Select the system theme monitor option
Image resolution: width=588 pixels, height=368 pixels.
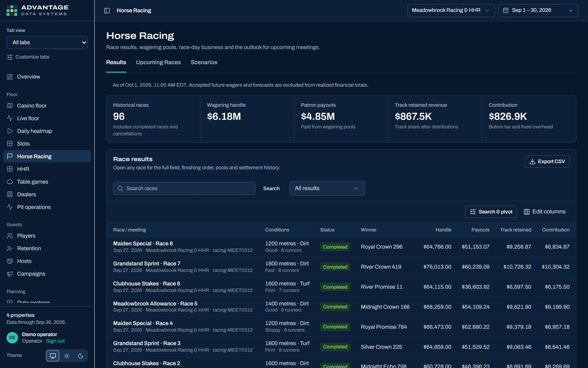[x=53, y=356]
